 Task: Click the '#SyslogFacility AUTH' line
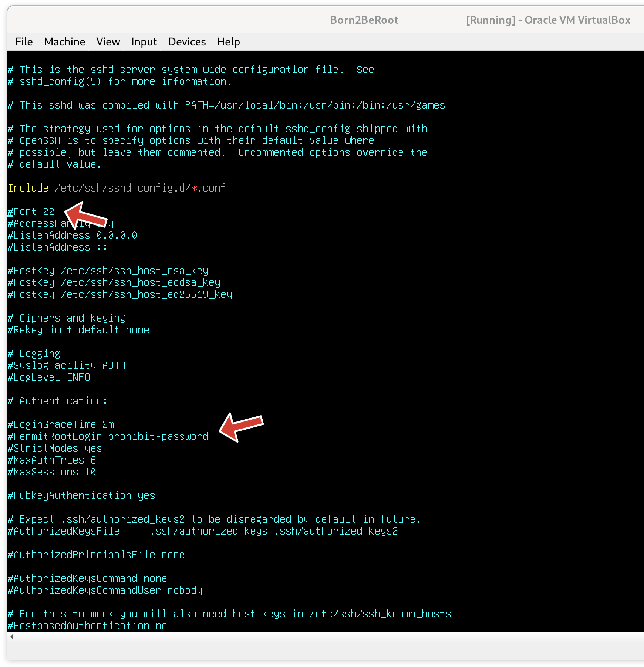[x=67, y=365]
